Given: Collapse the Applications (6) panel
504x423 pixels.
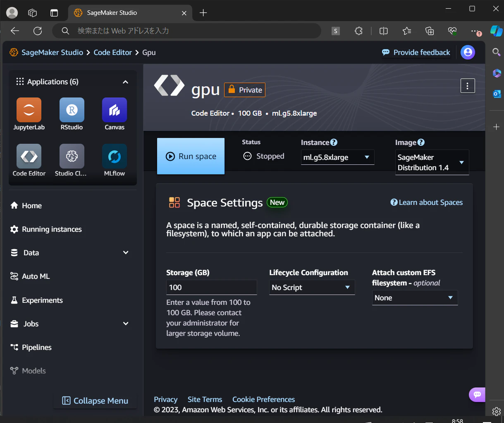Looking at the screenshot, I should (x=125, y=82).
